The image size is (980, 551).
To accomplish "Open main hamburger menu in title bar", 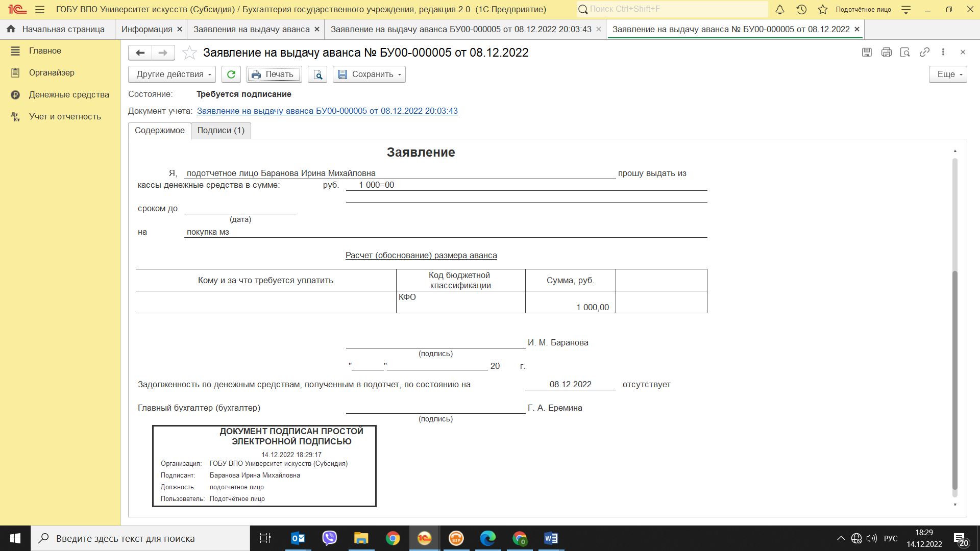I will 40,9.
